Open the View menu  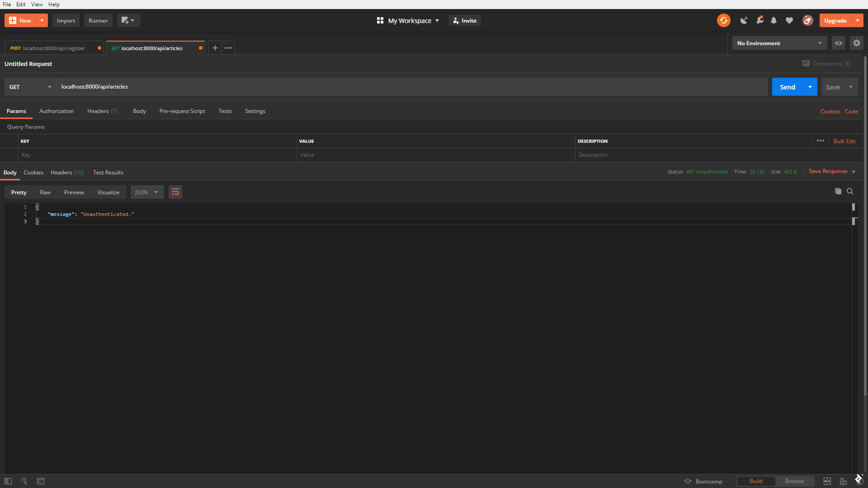coord(37,4)
